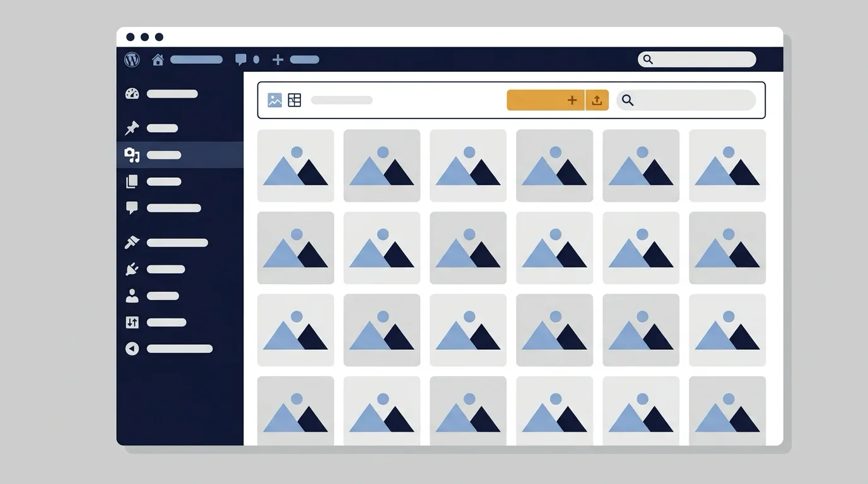Click the magnifier icon in the media search field
The height and width of the screenshot is (484, 868).
pyautogui.click(x=628, y=100)
